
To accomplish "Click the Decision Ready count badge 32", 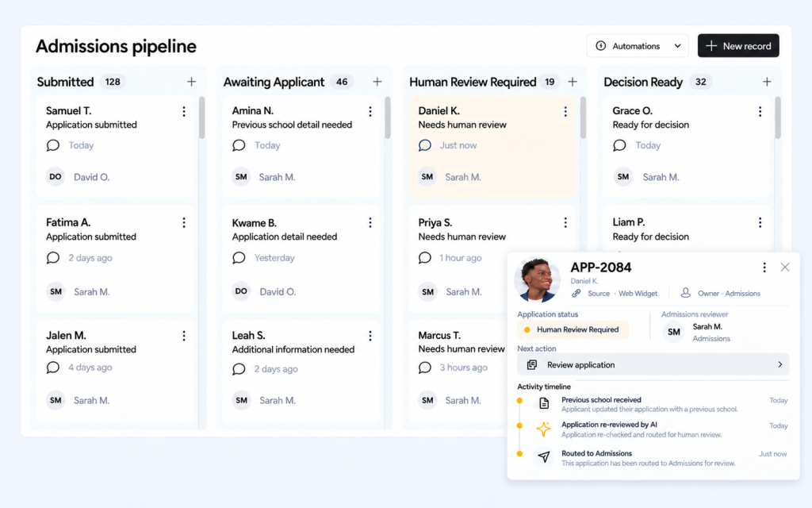I will point(701,82).
